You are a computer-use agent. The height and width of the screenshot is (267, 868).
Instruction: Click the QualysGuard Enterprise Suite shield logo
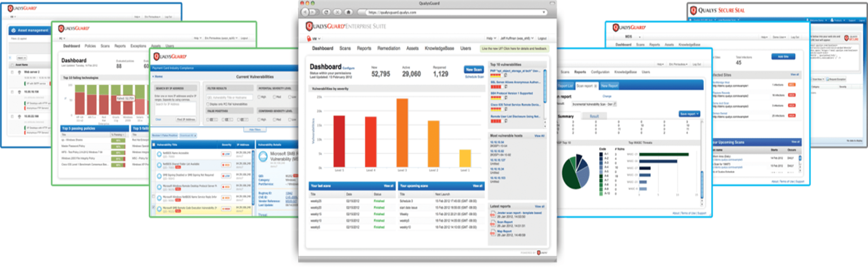click(309, 26)
